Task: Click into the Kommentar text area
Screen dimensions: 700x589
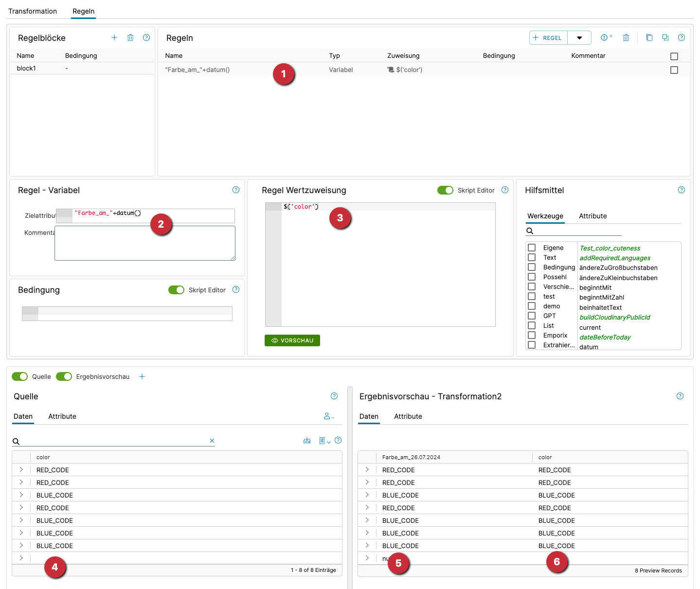Action: click(145, 243)
